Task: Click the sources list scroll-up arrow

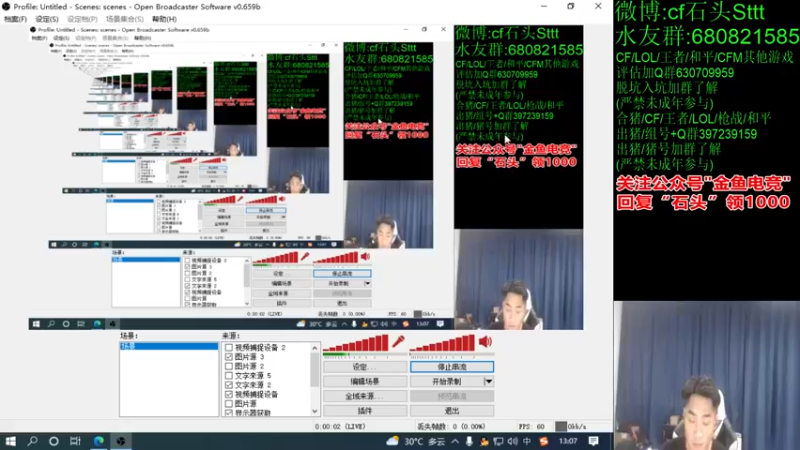Action: tap(314, 348)
